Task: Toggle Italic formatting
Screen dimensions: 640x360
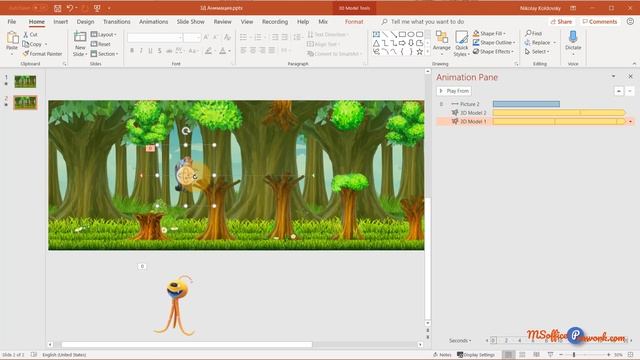Action: pos(141,51)
